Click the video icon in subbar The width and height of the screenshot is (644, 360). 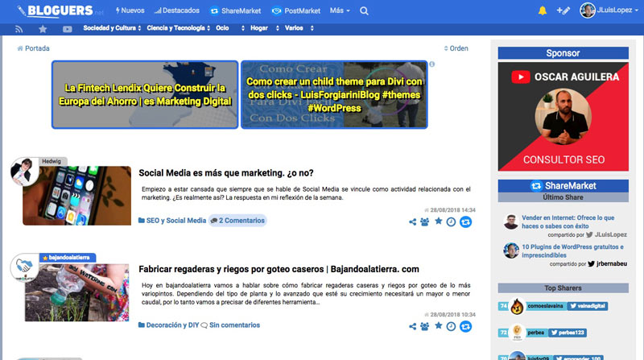coord(68,29)
